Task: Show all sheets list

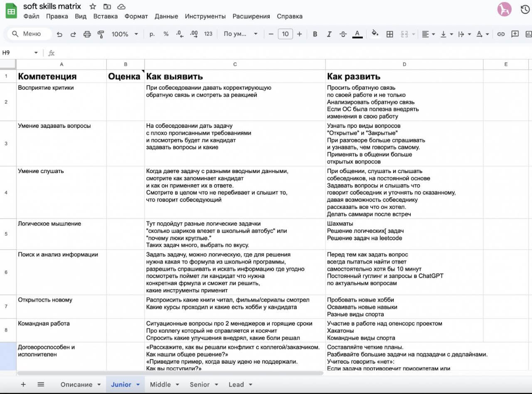Action: coord(41,384)
